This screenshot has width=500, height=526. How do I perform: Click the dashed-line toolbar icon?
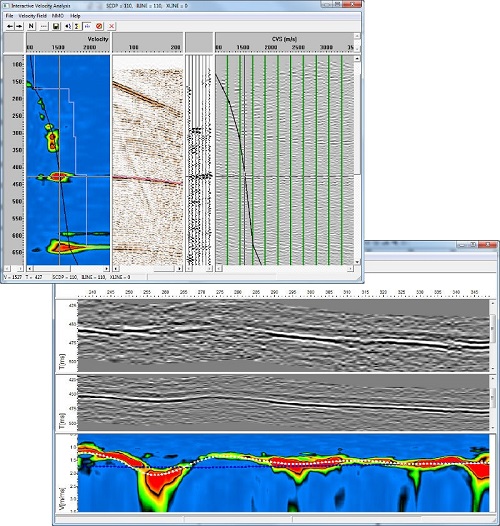click(x=44, y=26)
